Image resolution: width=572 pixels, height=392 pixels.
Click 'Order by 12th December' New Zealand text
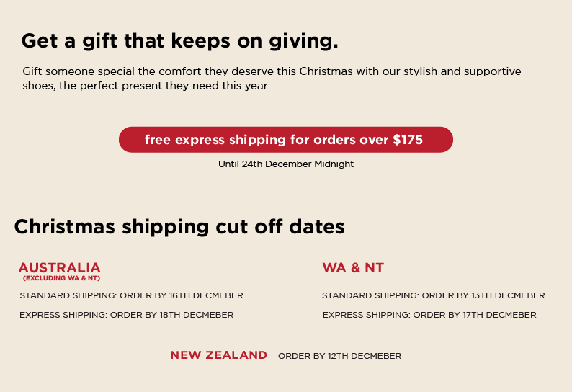pos(339,356)
